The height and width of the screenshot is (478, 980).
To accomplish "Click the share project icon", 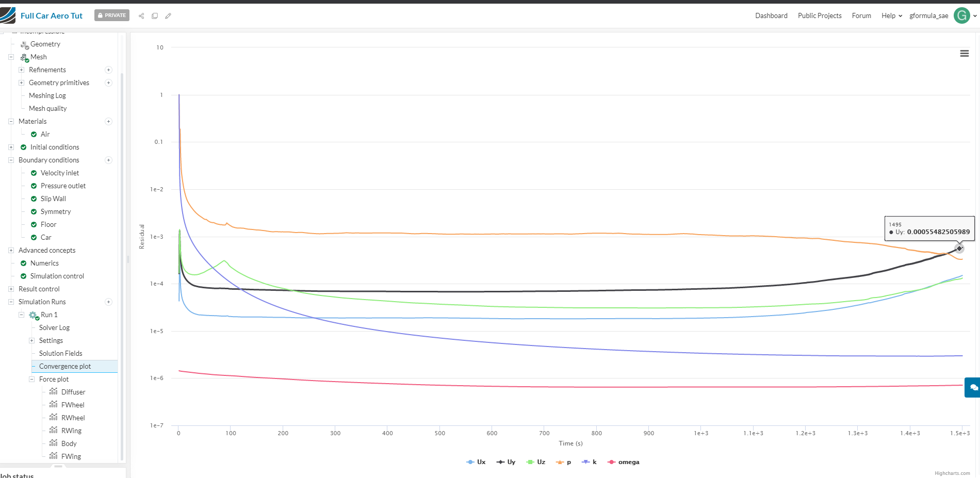I will pyautogui.click(x=141, y=16).
